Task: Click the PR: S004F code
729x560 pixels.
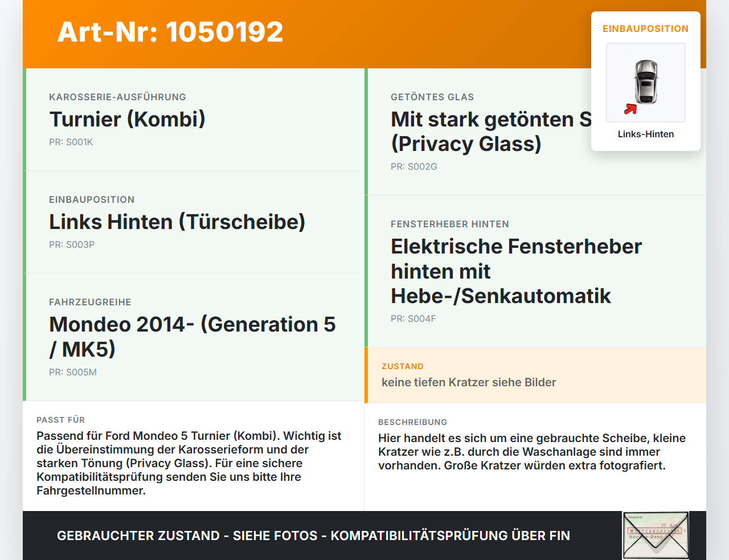Action: click(x=413, y=318)
